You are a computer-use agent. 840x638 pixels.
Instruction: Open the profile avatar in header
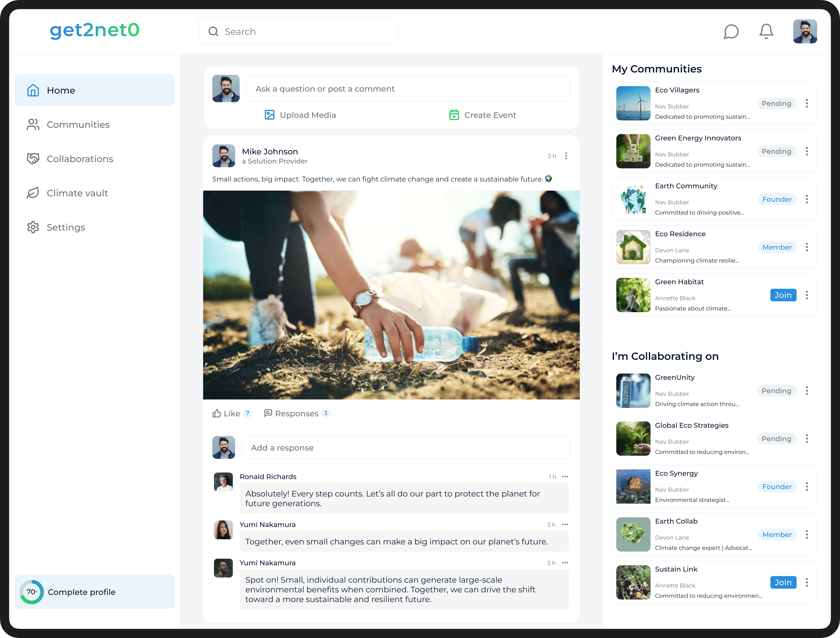805,32
